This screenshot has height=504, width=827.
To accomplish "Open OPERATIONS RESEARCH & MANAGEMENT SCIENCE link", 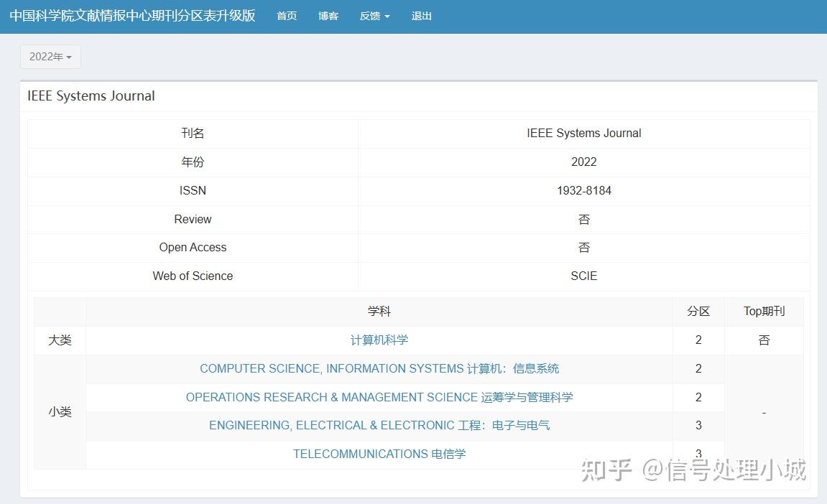I will (379, 397).
